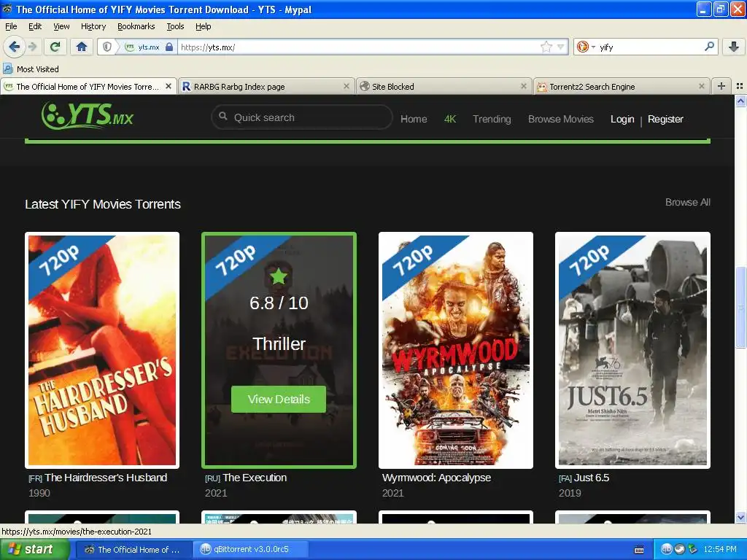Viewport: 747px width, 560px height.
Task: Open the File menu
Action: click(x=11, y=26)
